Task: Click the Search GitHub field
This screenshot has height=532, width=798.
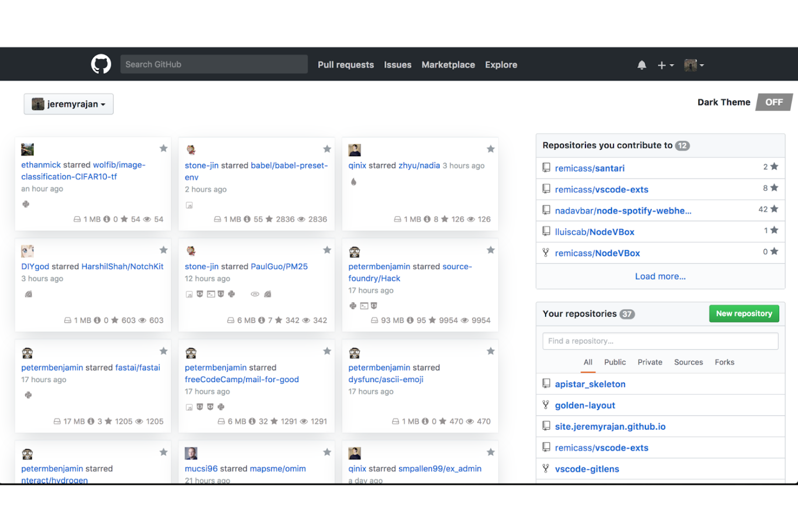Action: click(214, 64)
